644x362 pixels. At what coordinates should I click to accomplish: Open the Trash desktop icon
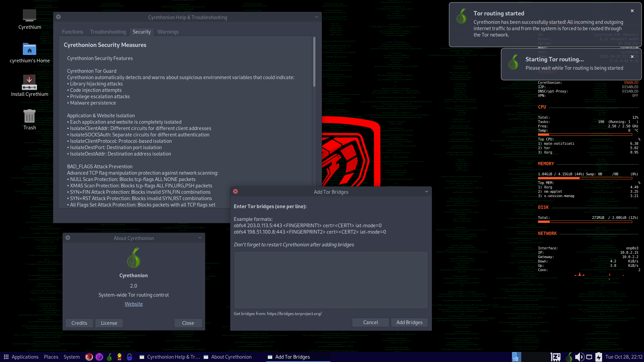pos(30,116)
